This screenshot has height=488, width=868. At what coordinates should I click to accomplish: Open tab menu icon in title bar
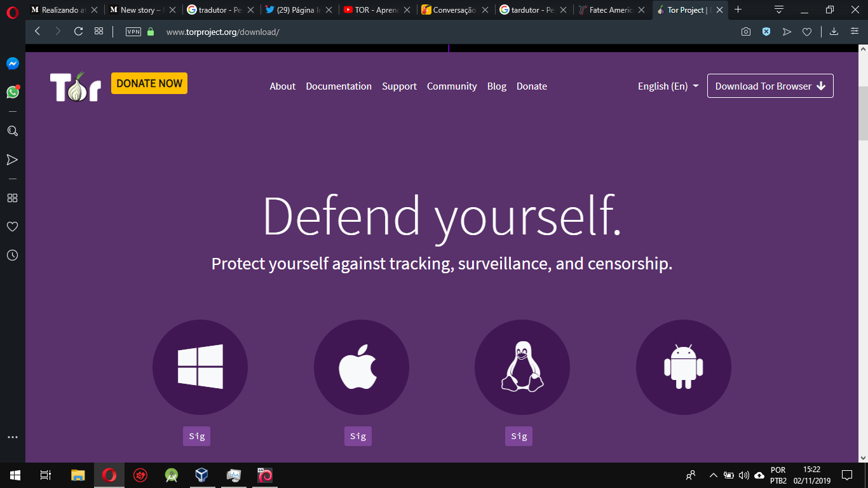779,10
